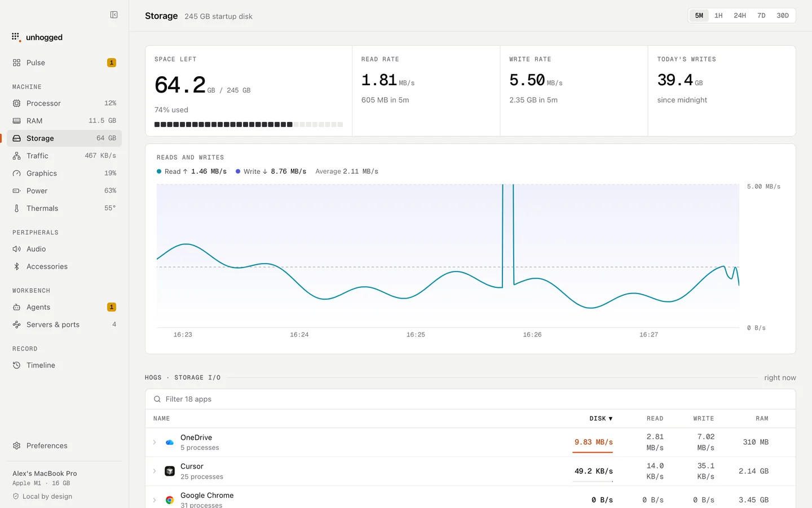Sort by the WRITE column header
Screen dimensions: 812x508
point(704,419)
